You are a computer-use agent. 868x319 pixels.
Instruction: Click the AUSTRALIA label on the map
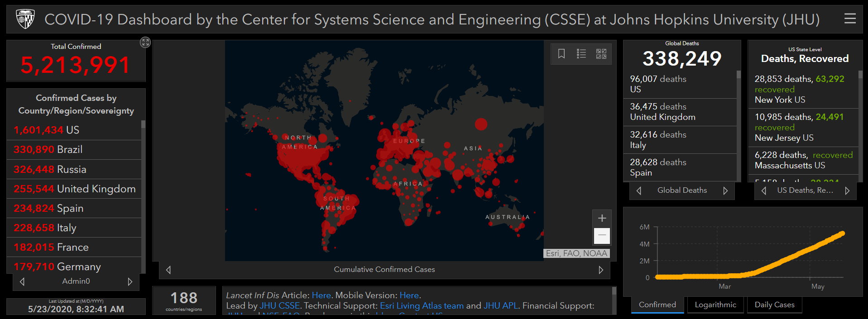508,217
